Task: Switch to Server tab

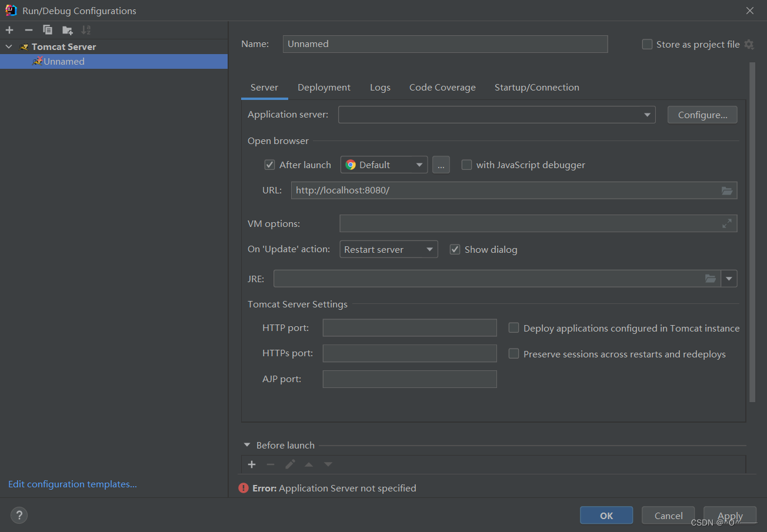Action: (264, 87)
